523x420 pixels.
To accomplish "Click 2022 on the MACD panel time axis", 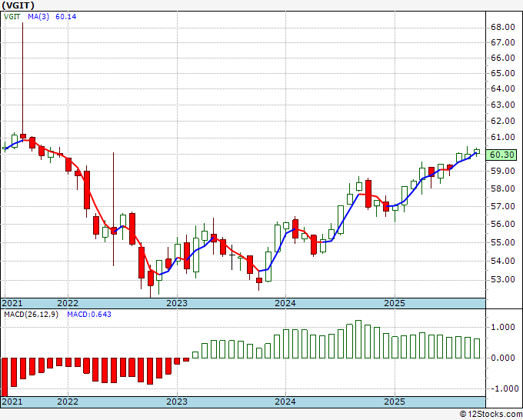I will pyautogui.click(x=68, y=402).
